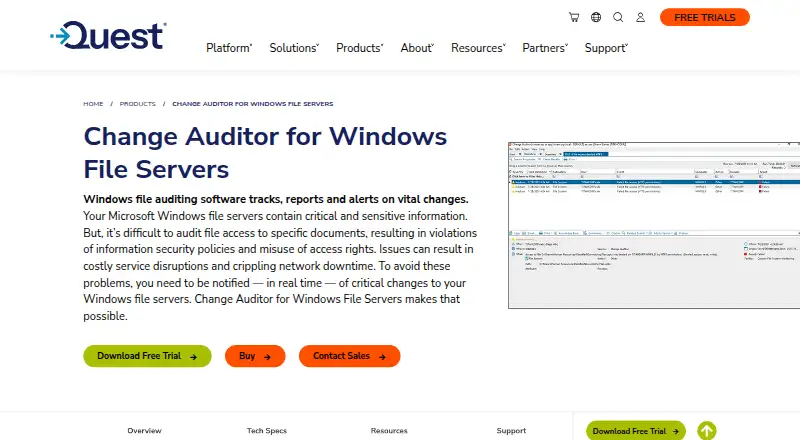Click the Quest logo
Viewport: 800px width, 440px height.
pyautogui.click(x=108, y=36)
